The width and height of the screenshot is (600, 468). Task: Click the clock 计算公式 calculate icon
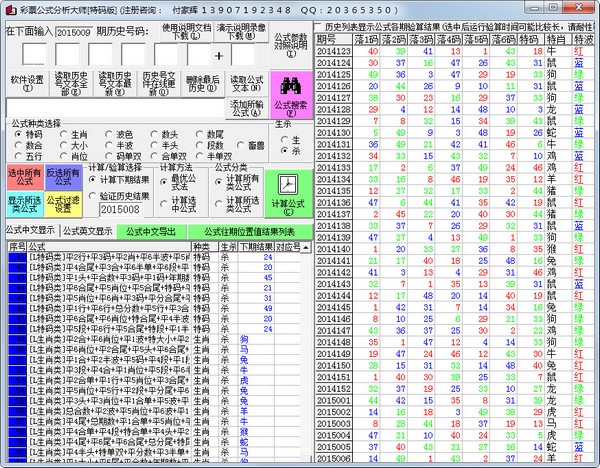pos(288,184)
